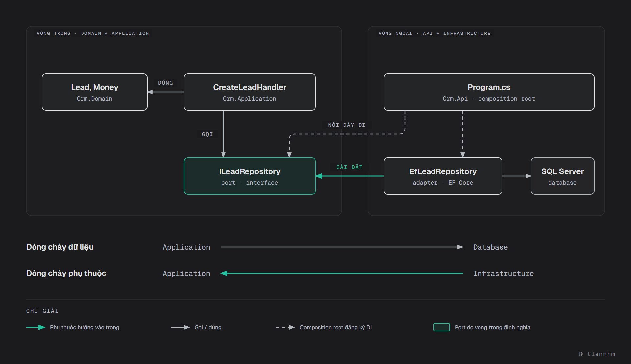This screenshot has height=364, width=631.
Task: Click the Crm.Application subtitle
Action: pos(250,99)
